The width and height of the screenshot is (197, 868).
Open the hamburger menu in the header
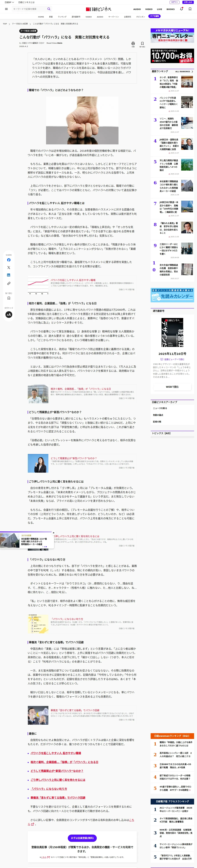point(6,9)
